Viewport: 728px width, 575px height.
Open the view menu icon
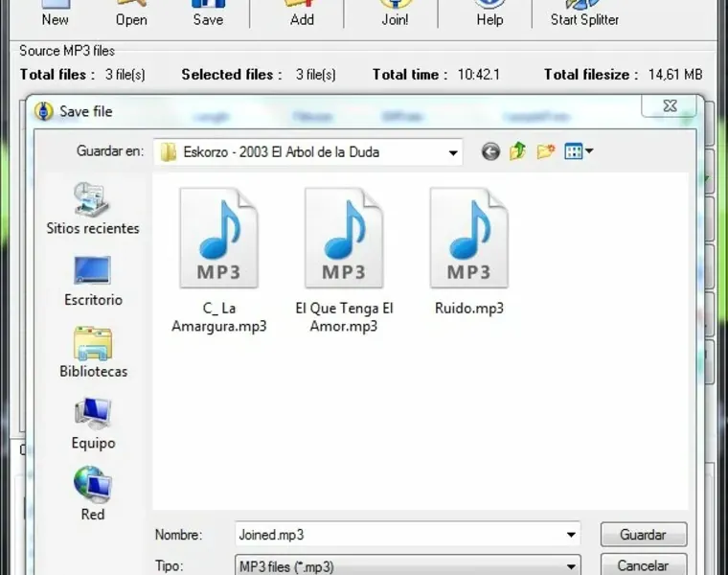(579, 151)
